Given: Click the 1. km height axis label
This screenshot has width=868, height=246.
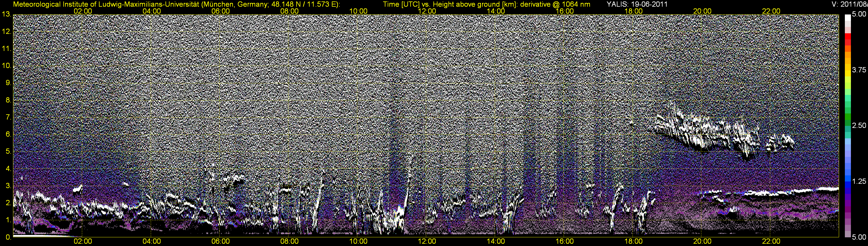Looking at the screenshot, I should coord(8,220).
